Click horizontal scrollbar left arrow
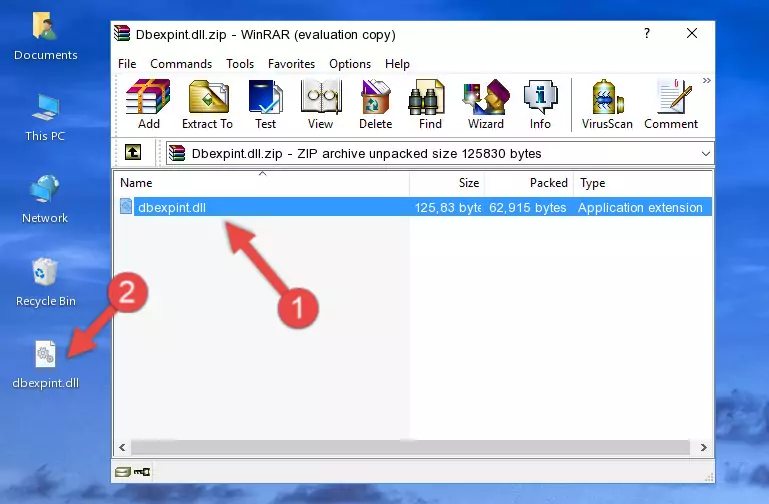 point(122,447)
